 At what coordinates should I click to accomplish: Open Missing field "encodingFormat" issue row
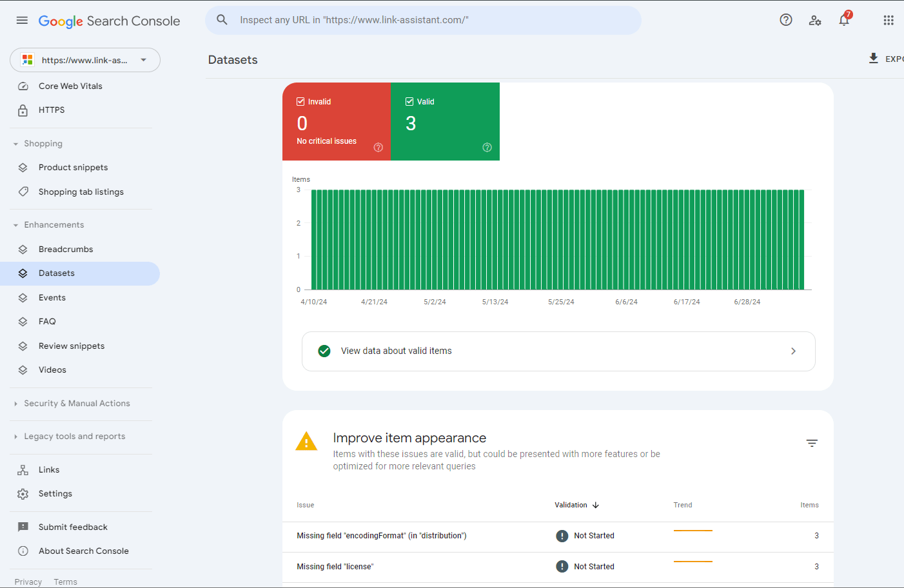pyautogui.click(x=558, y=536)
